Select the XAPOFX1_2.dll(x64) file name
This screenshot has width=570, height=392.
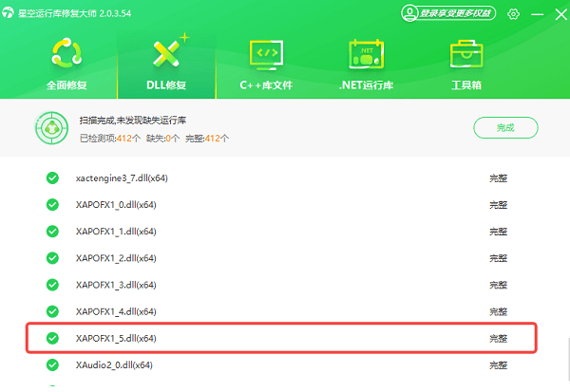(x=116, y=258)
